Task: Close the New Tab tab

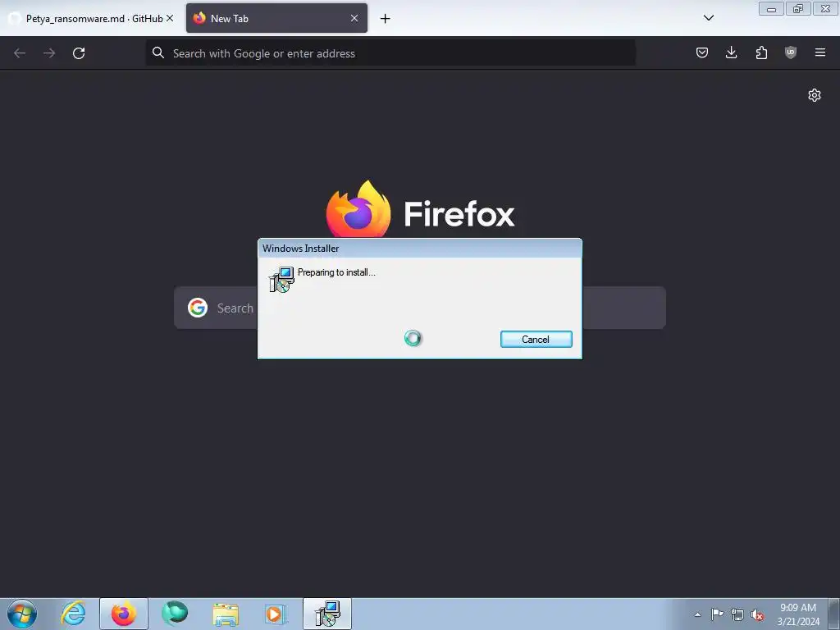Action: 354,18
